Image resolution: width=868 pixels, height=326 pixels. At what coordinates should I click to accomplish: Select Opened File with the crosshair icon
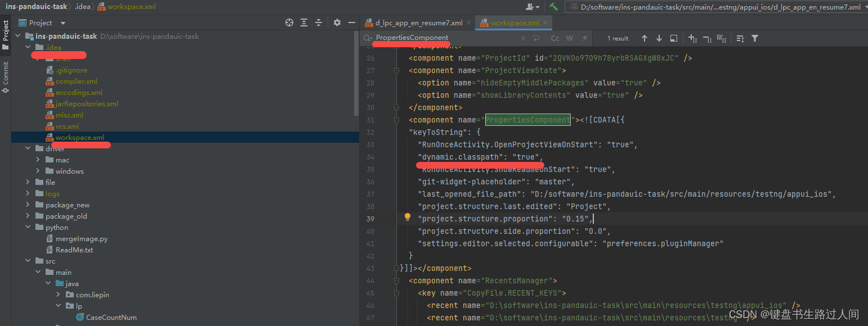click(289, 22)
